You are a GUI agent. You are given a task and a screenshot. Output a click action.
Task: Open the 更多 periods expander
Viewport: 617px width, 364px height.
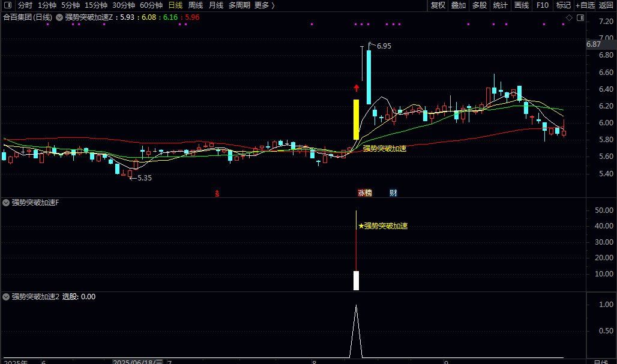(x=265, y=5)
